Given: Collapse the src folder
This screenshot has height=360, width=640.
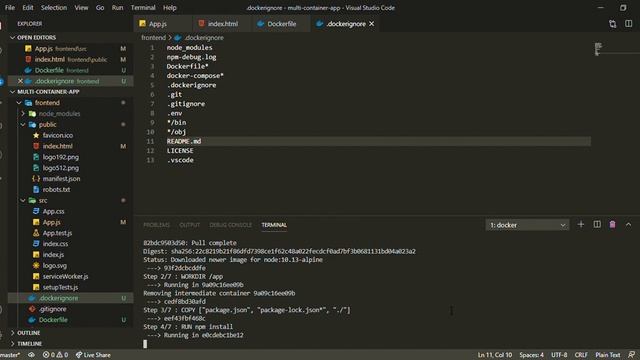Looking at the screenshot, I should click(23, 200).
